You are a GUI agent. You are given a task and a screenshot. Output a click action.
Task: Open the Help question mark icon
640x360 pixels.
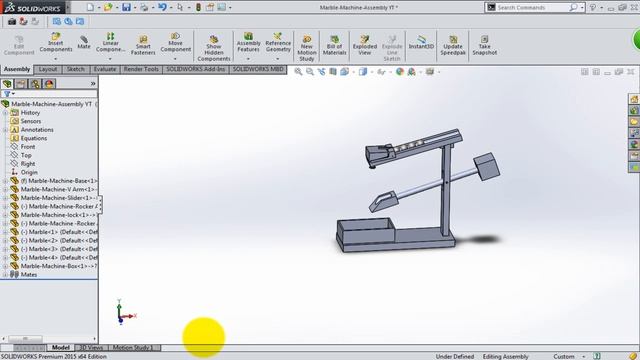[x=593, y=7]
